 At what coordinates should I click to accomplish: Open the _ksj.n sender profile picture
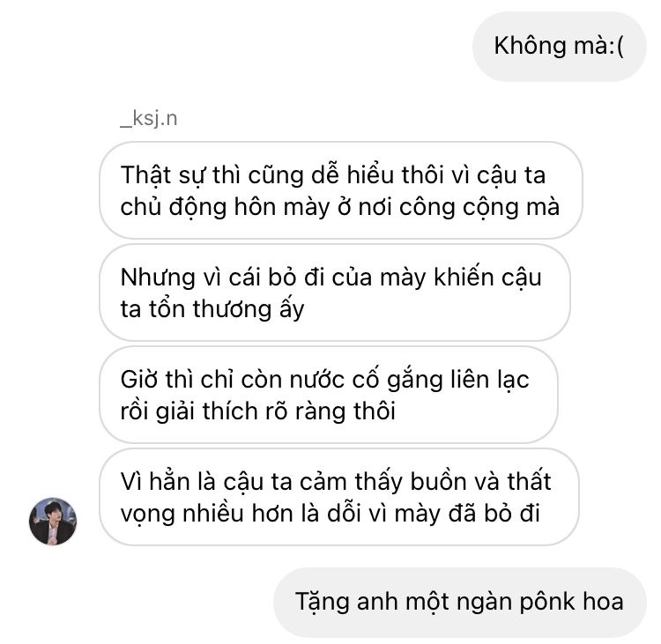(x=53, y=522)
